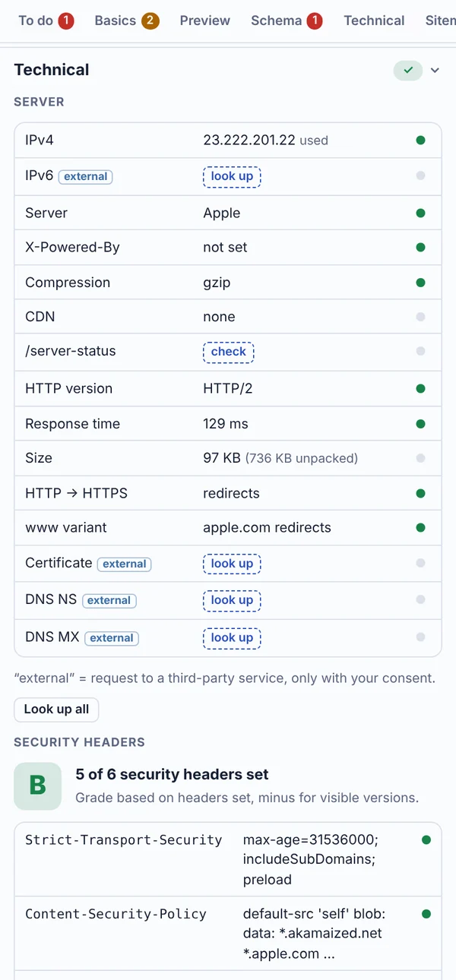Look up DNS NS records
This screenshot has height=980, width=456.
(x=232, y=600)
